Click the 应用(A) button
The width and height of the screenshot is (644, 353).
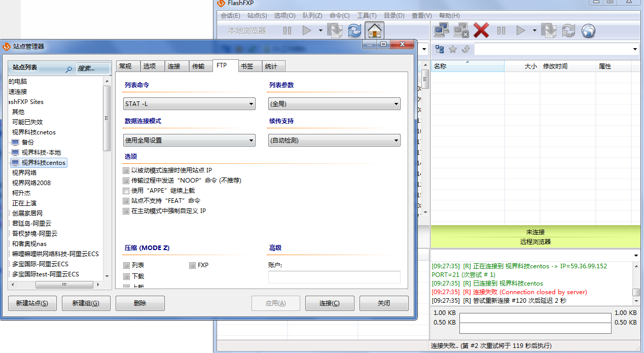tap(276, 303)
